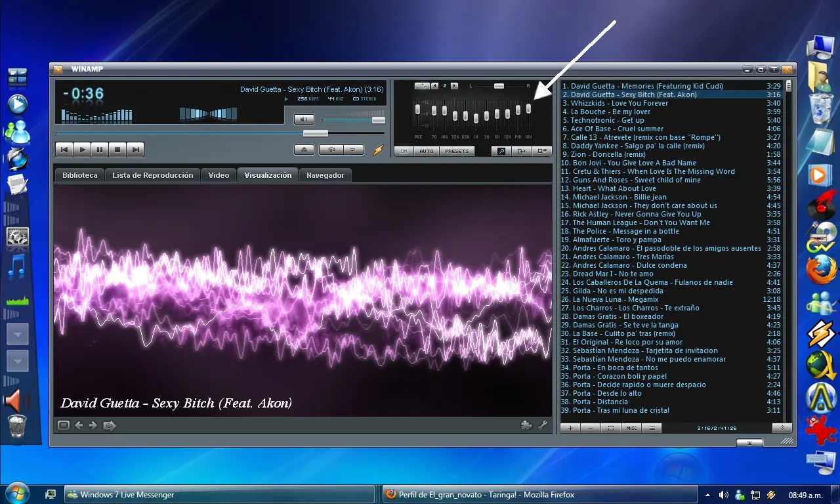Decrease value with left arrow above equalizer
The width and height of the screenshot is (840, 504).
[434, 86]
